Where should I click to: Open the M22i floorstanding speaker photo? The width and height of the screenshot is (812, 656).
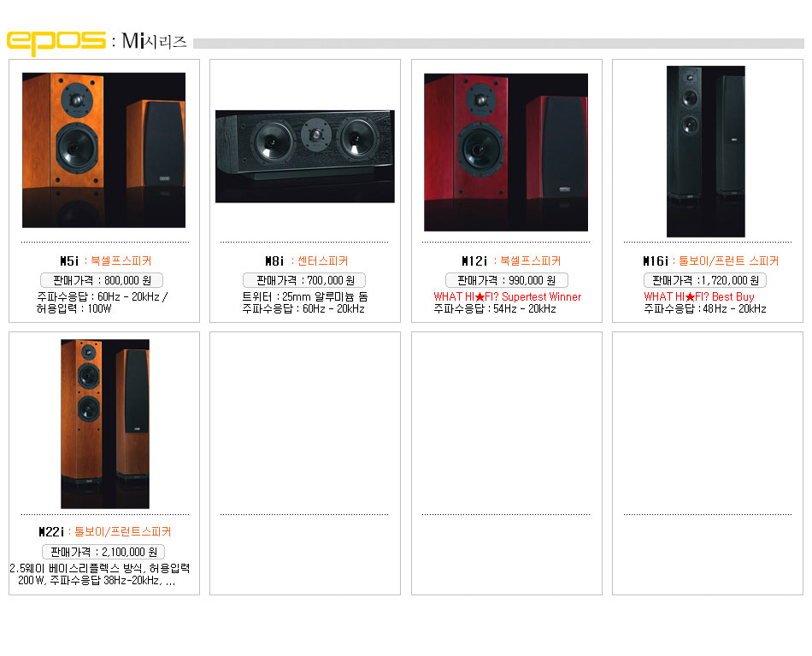pyautogui.click(x=105, y=424)
